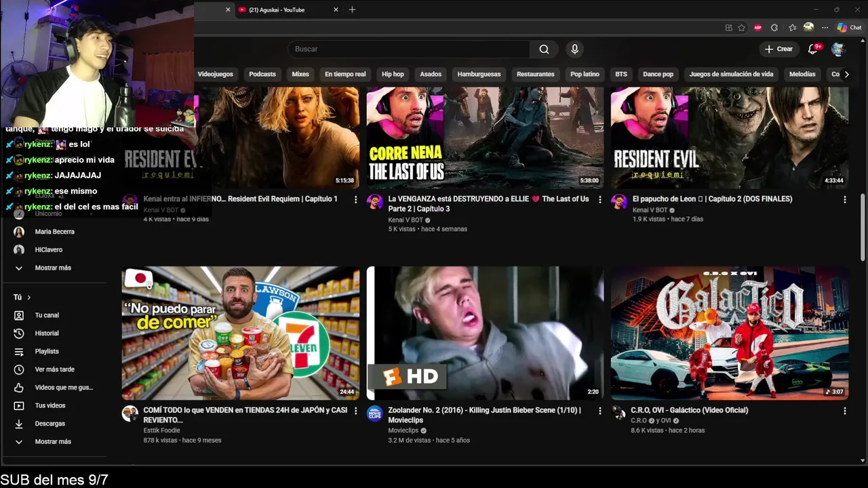Focus the Buscar search field
The height and width of the screenshot is (488, 868).
tap(409, 49)
